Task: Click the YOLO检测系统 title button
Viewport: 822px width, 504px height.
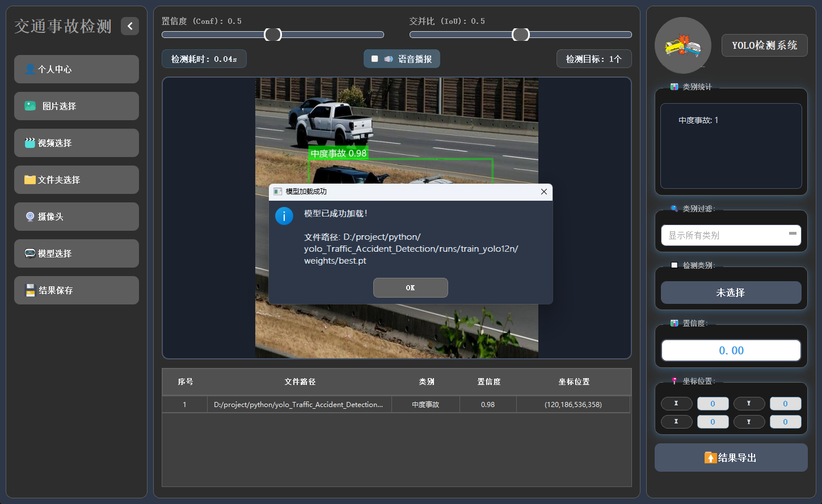Action: [765, 45]
